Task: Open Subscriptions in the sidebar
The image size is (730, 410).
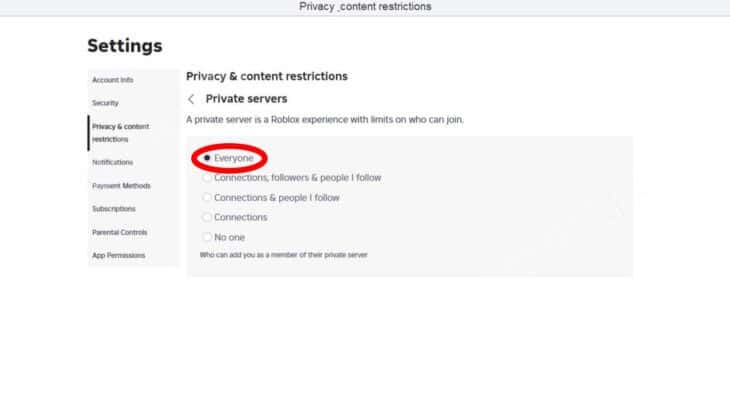Action: (114, 209)
